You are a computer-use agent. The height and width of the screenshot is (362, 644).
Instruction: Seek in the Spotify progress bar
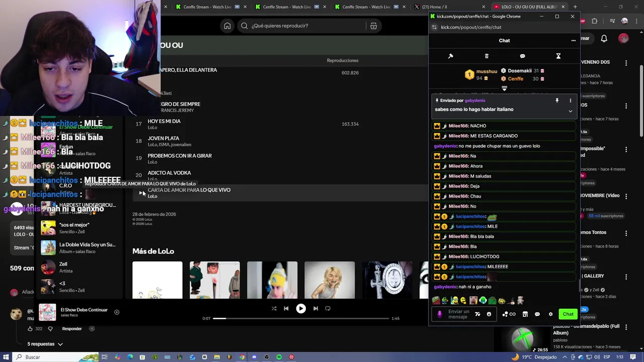301,318
